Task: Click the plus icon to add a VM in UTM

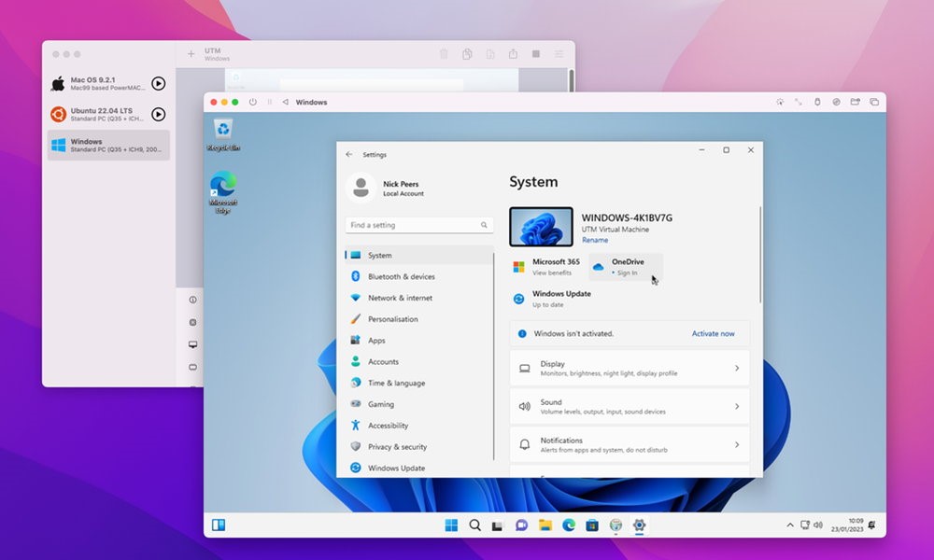Action: click(191, 54)
